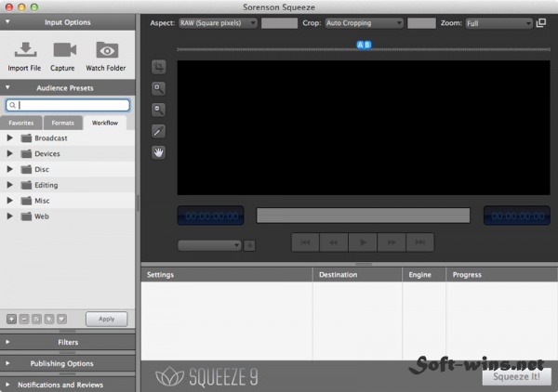The image size is (558, 392).
Task: Click the rewind playback button
Action: pos(334,242)
